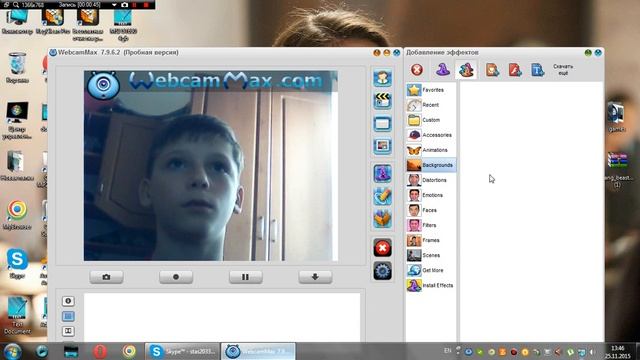Viewport: 640px width, 360px height.
Task: Choose the screen capture source icon
Action: click(382, 123)
